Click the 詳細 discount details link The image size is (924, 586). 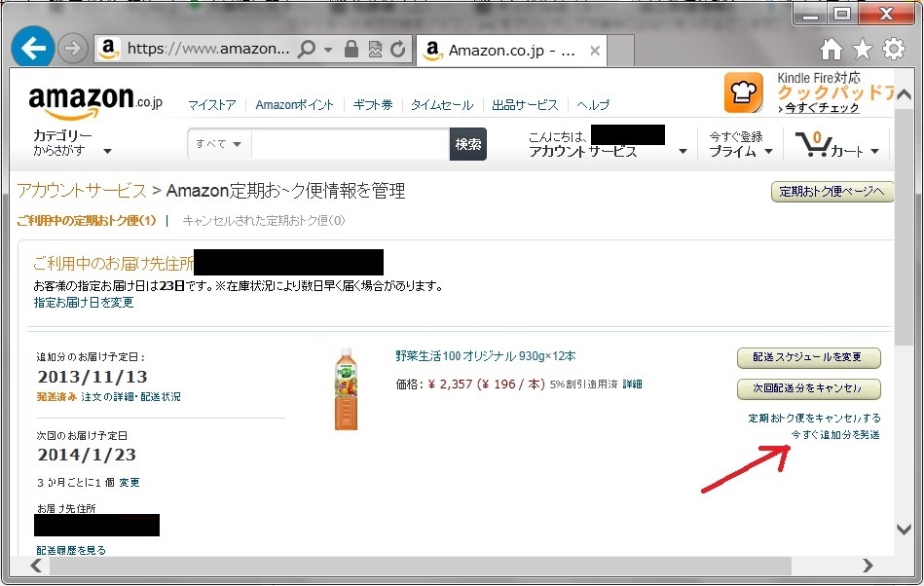[632, 384]
